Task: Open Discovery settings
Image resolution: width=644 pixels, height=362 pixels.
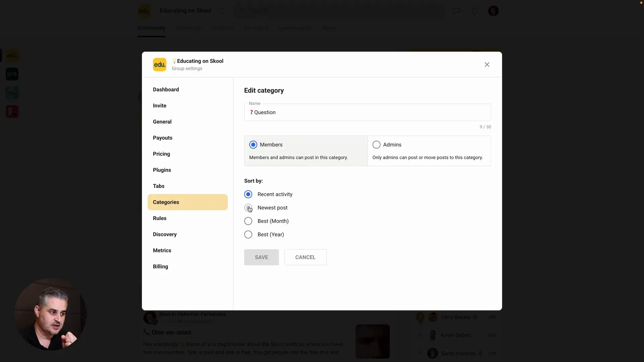Action: pos(187,234)
